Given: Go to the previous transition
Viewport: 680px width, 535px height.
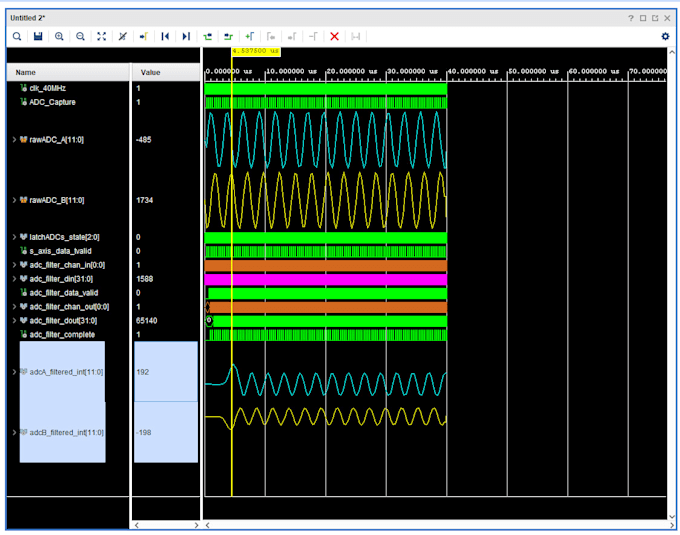Looking at the screenshot, I should [207, 36].
